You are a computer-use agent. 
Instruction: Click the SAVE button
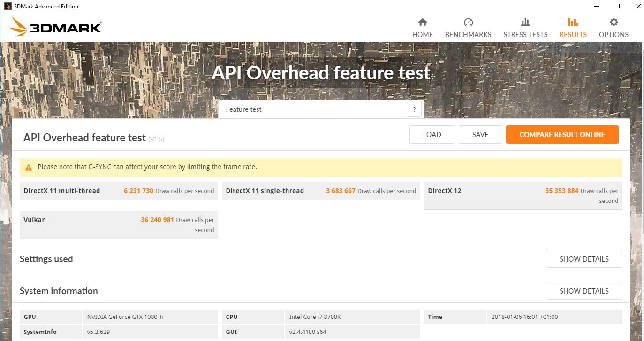pyautogui.click(x=480, y=134)
